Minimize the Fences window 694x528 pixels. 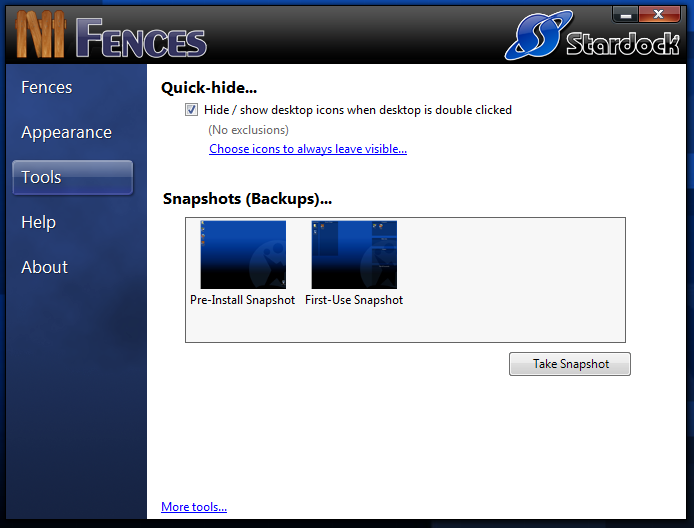pos(625,15)
